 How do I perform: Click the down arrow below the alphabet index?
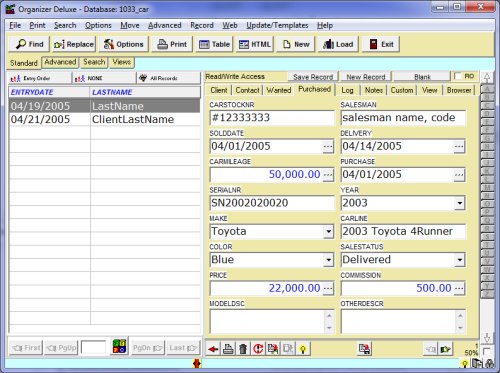pyautogui.click(x=487, y=338)
